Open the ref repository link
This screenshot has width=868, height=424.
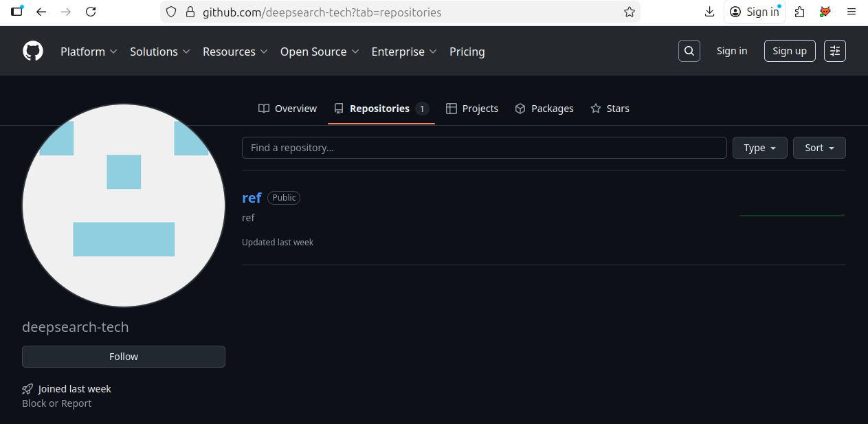(252, 198)
